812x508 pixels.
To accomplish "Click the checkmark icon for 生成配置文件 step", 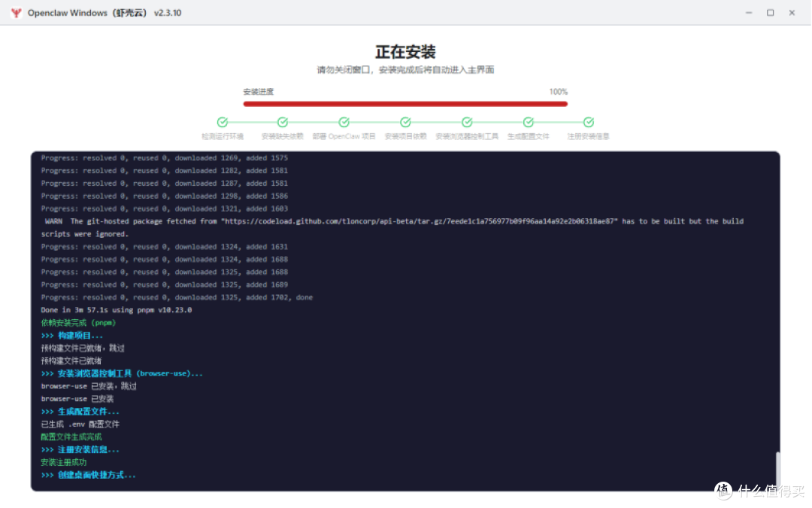I will click(x=529, y=123).
